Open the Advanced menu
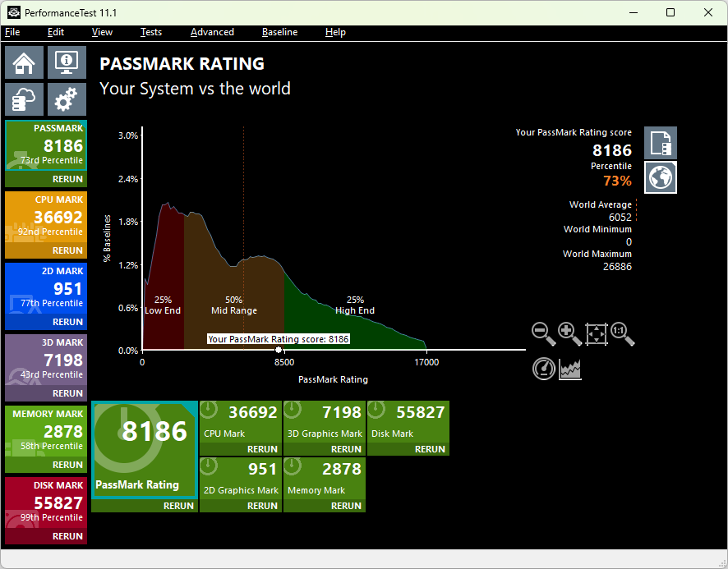 coord(212,32)
